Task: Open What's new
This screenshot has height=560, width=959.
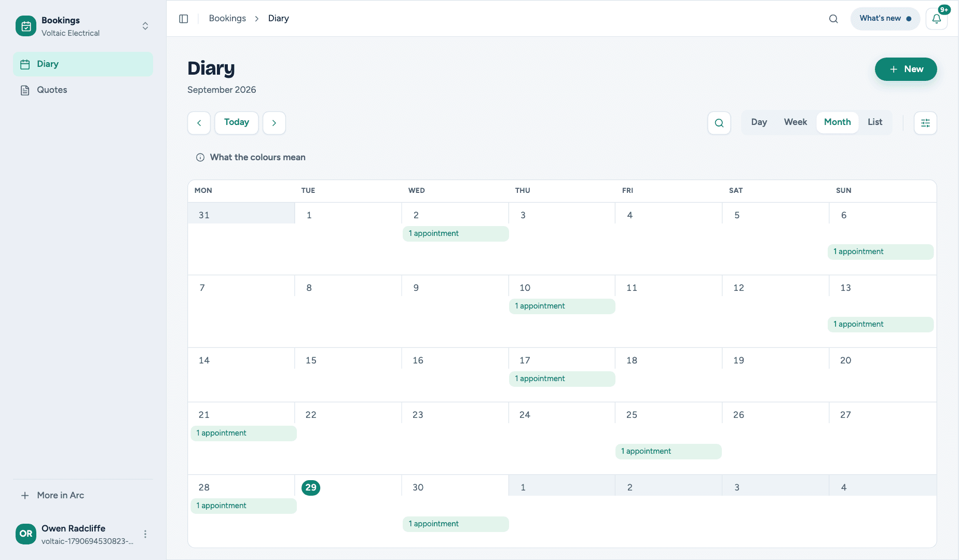Action: coord(885,19)
